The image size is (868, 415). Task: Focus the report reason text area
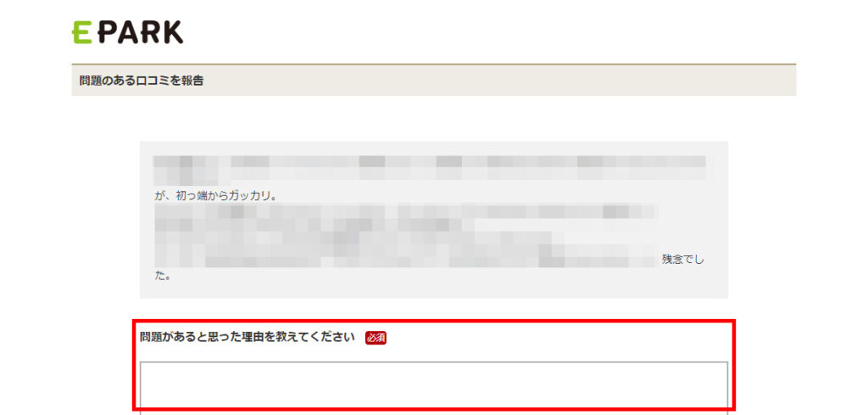[434, 388]
